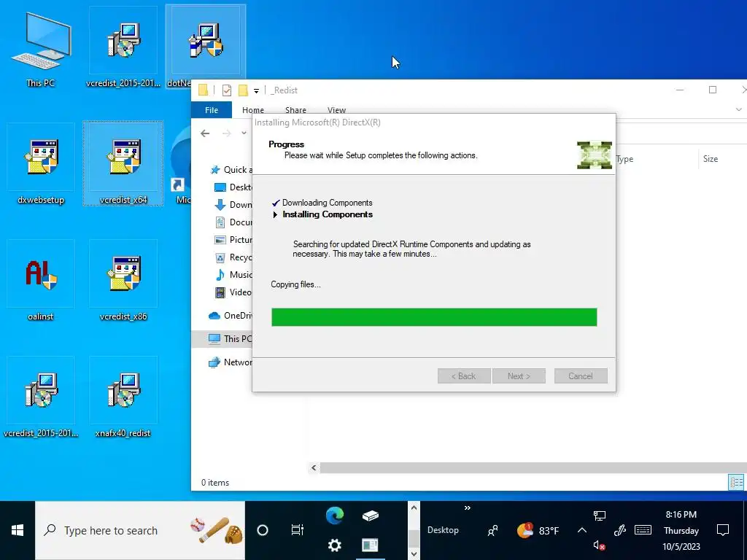Click the DirectX logo in setup dialog

[x=594, y=155]
